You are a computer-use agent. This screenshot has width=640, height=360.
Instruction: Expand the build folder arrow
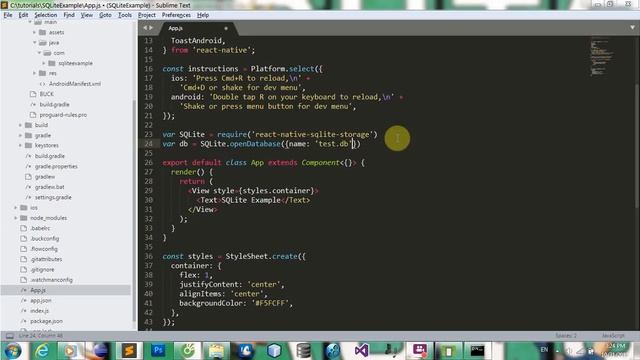(x=20, y=125)
